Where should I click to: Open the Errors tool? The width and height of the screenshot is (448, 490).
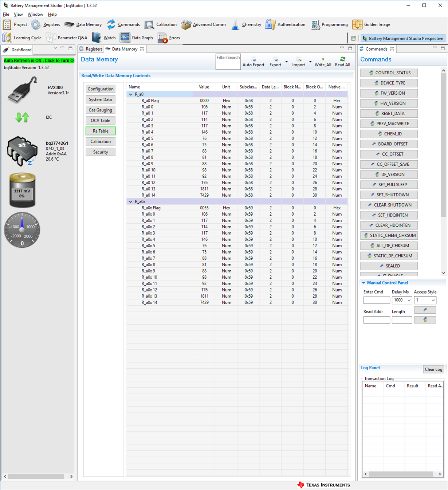click(162, 38)
